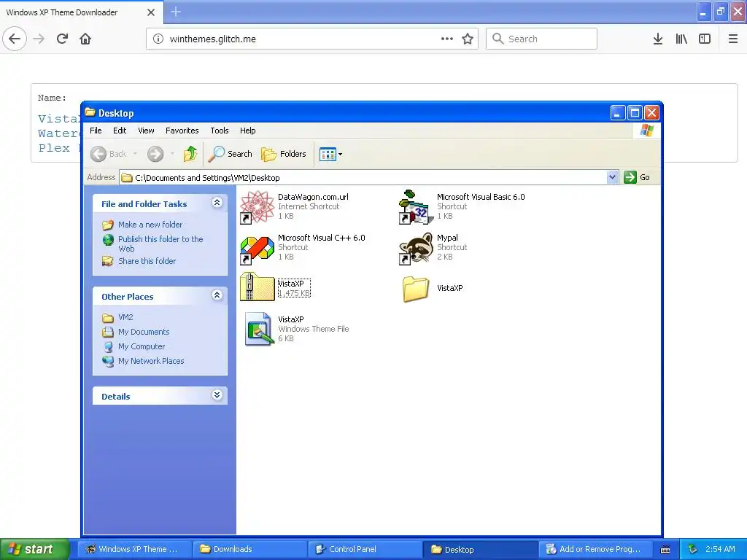Switch to Windows XP Theme taskbar button
747x560 pixels.
tap(134, 549)
